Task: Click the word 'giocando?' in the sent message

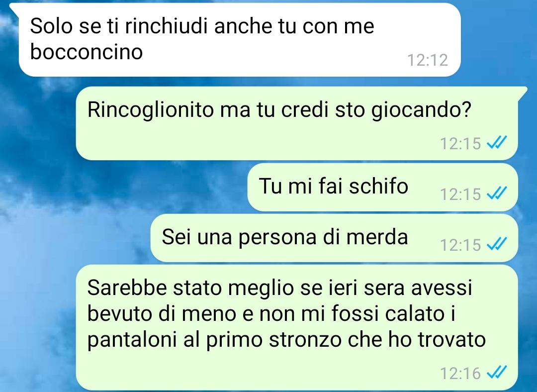Action: click(421, 110)
